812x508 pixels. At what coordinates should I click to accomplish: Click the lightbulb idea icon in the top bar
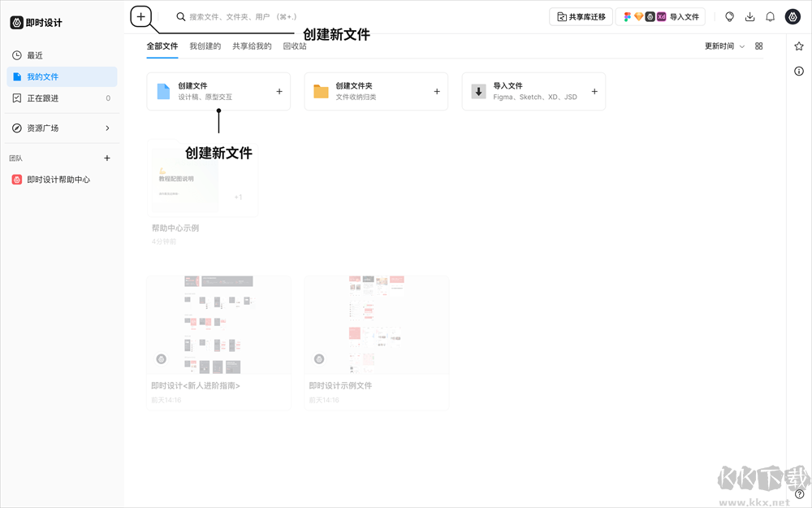coord(729,16)
